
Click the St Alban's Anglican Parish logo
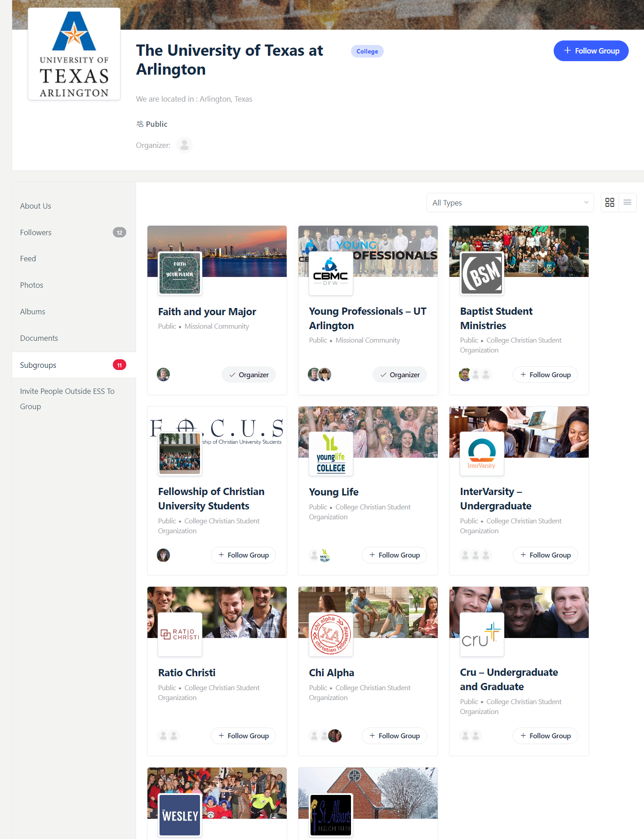coord(331,815)
